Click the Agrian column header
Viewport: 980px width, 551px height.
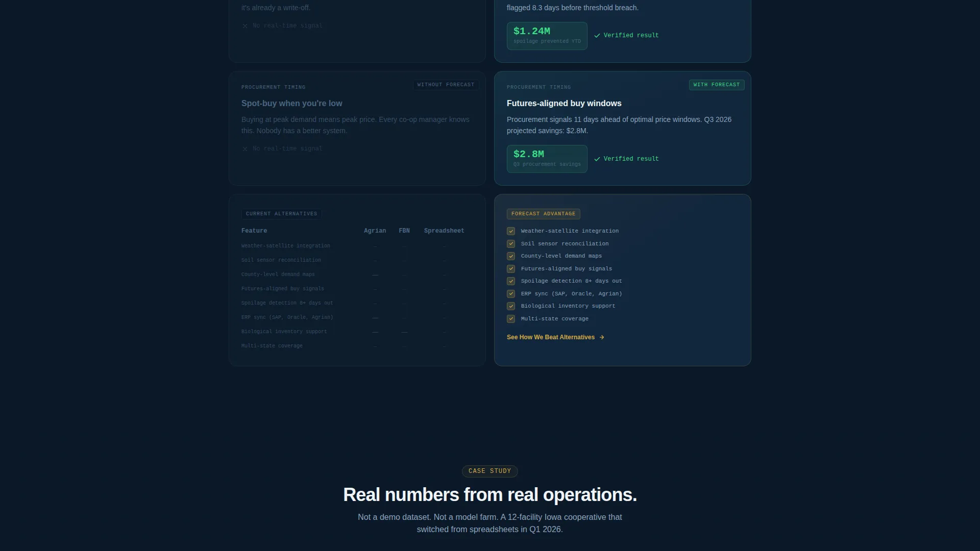pyautogui.click(x=375, y=231)
